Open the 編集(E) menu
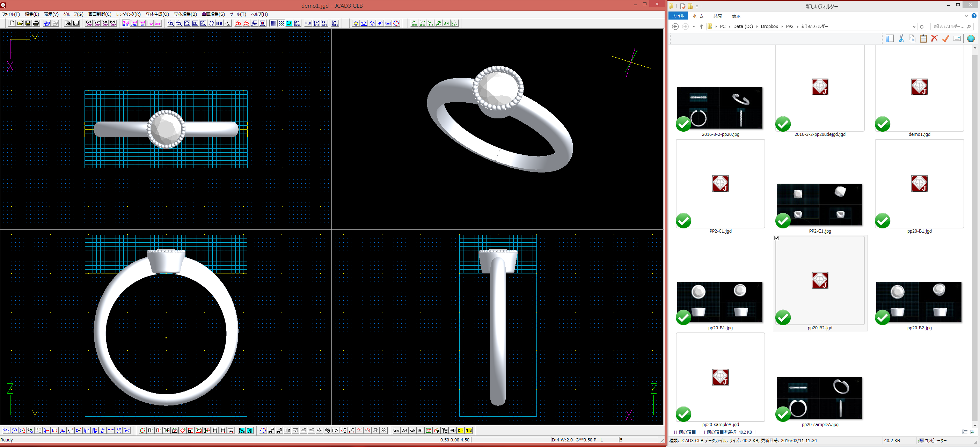Viewport: 980px width, 447px height. tap(32, 14)
